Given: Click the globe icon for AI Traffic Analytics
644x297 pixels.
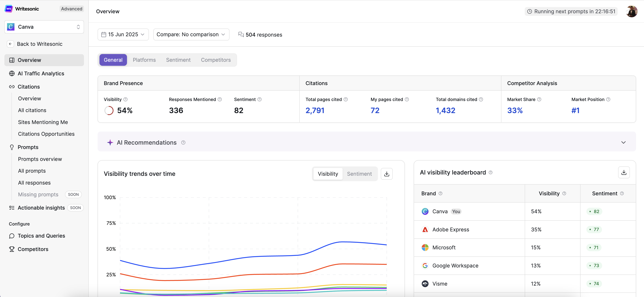Looking at the screenshot, I should [12, 73].
